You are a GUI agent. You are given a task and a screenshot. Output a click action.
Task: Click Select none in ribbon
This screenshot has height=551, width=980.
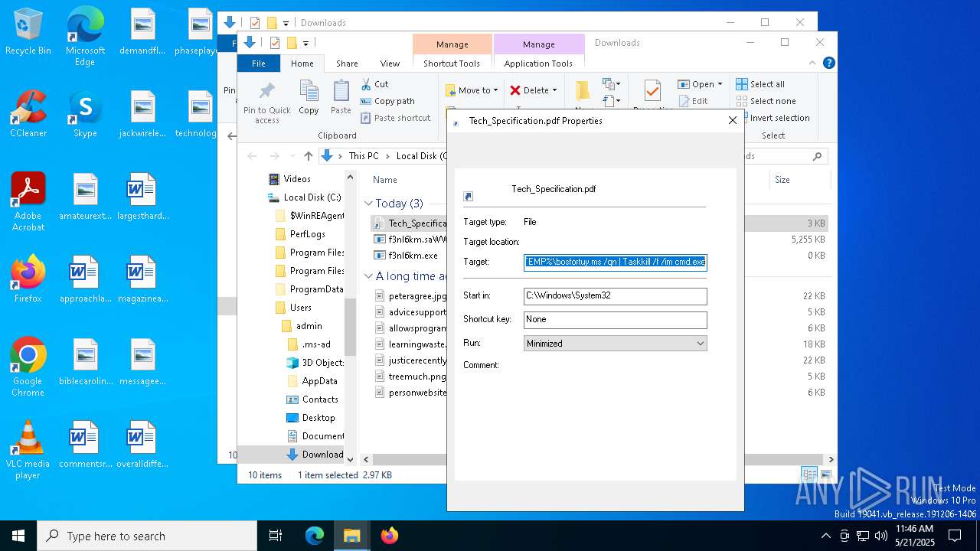[x=766, y=101]
